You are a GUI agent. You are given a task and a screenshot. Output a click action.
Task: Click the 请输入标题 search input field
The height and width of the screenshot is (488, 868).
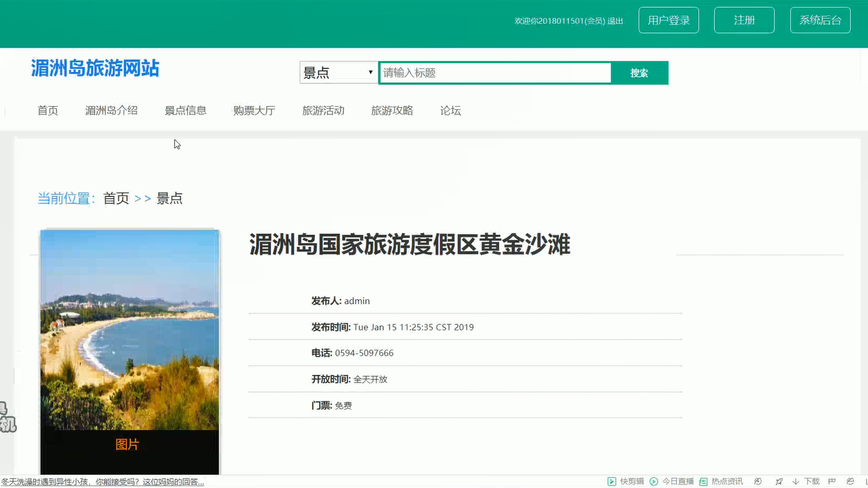click(x=495, y=73)
